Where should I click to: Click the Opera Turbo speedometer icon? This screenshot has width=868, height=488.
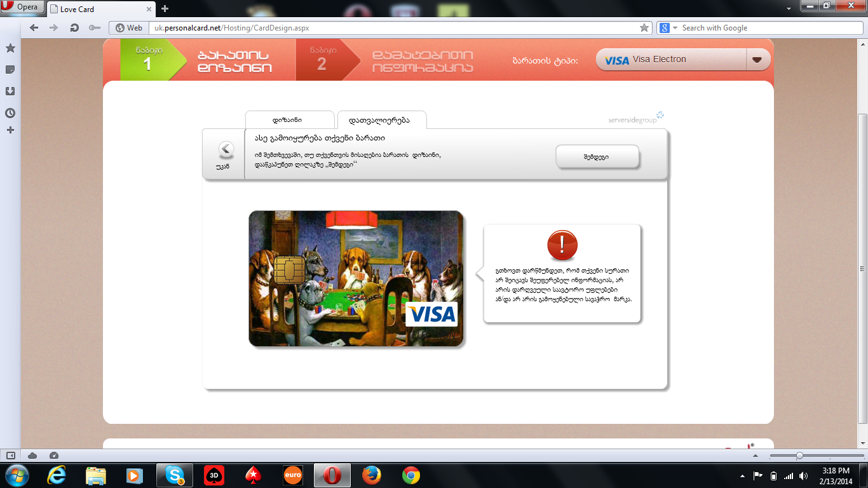(54, 456)
